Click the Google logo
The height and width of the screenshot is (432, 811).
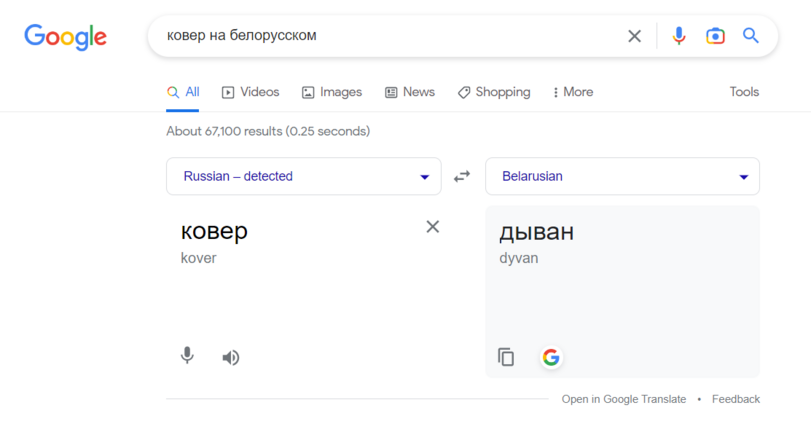click(65, 37)
